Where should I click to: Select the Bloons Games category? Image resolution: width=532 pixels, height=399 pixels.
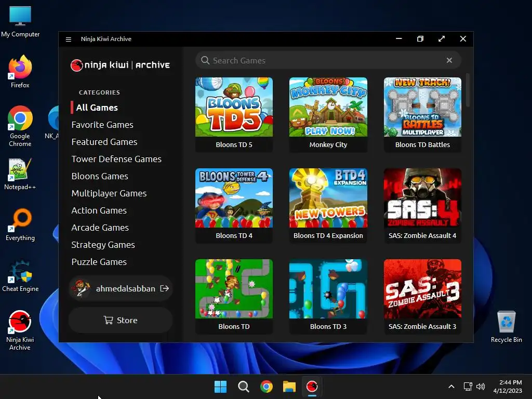pos(100,176)
